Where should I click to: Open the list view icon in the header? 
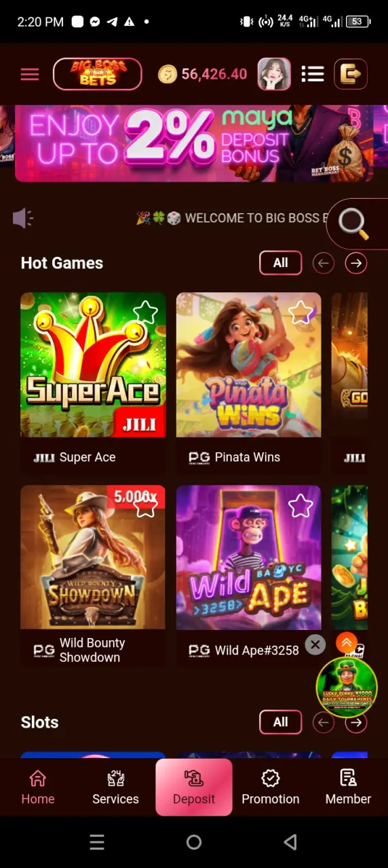coord(313,74)
